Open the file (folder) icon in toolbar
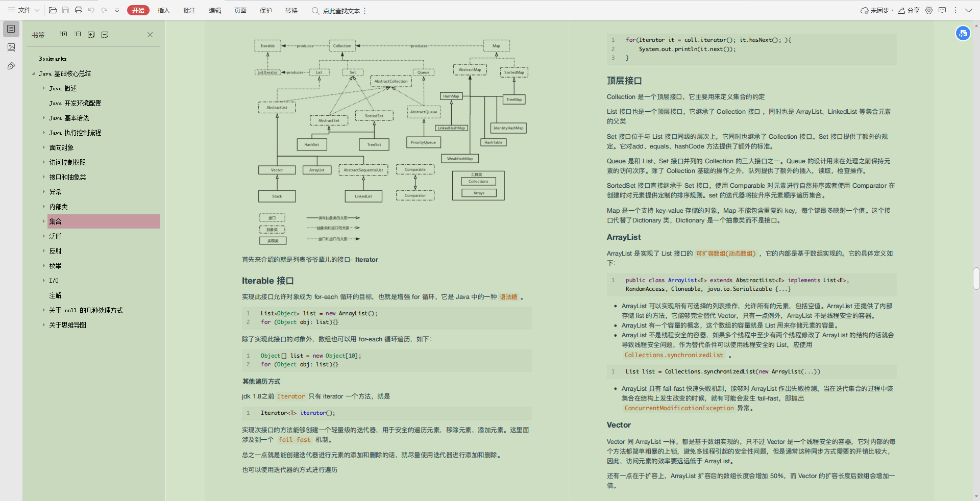The height and width of the screenshot is (501, 980). click(x=53, y=10)
